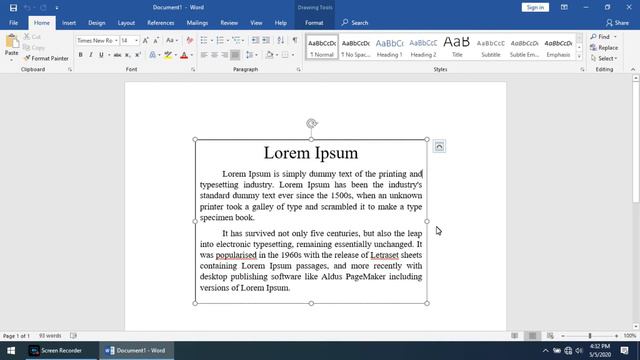Open the font name dropdown
Screen dimensions: 640x360
(x=116, y=40)
